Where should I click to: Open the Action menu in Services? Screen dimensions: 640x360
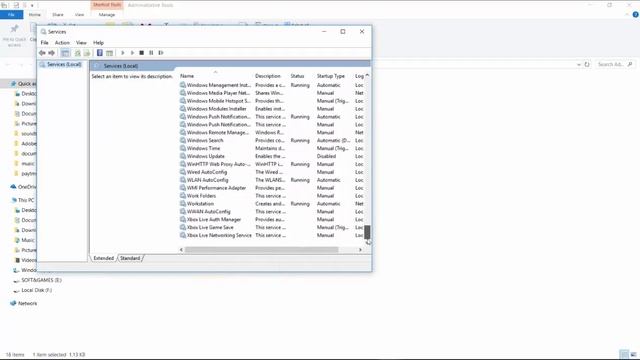(62, 42)
